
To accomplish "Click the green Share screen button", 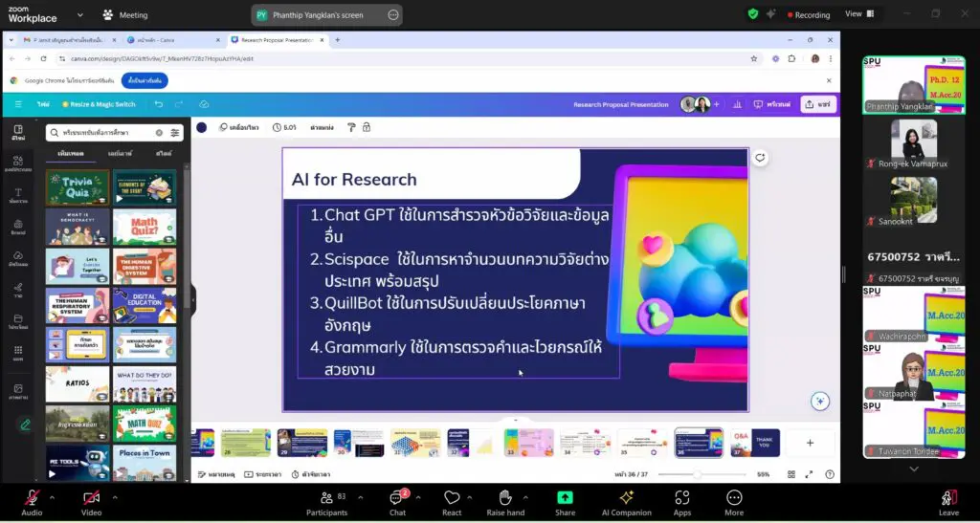I will (x=565, y=503).
